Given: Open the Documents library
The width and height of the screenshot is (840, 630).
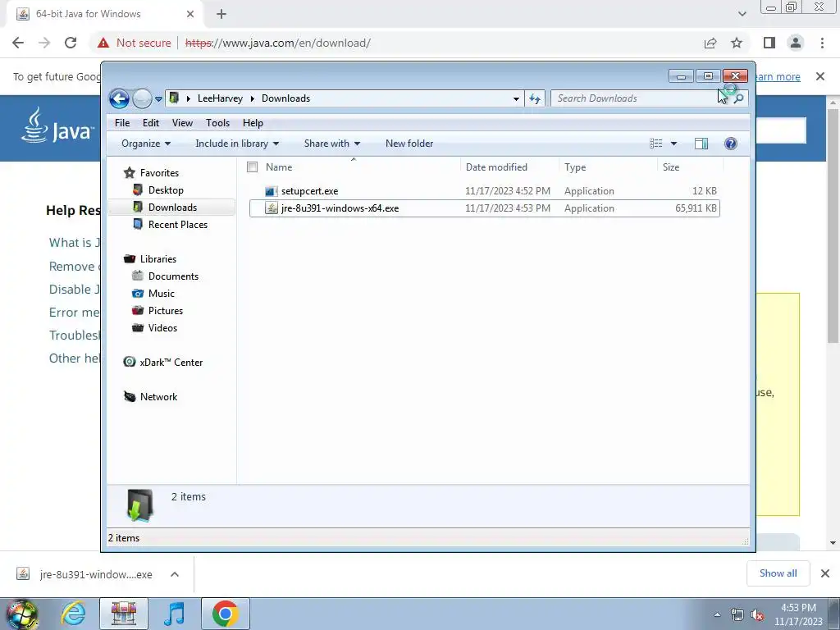Looking at the screenshot, I should coord(173,276).
